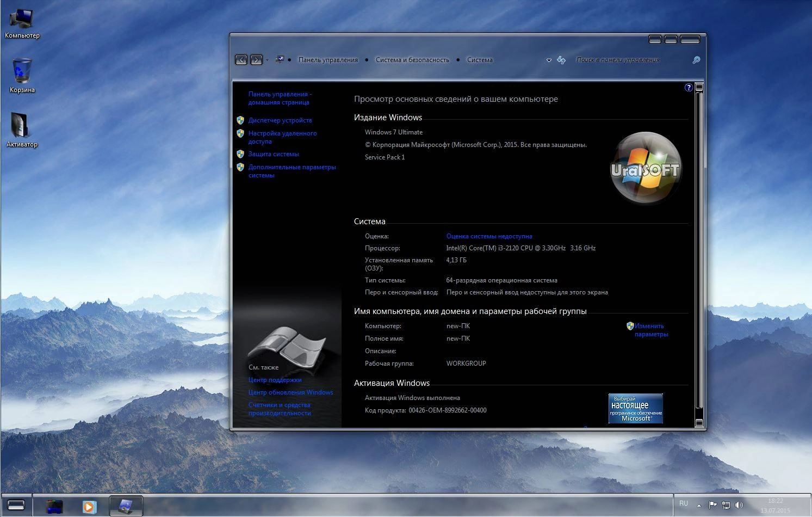Viewport: 812px width, 517px height.
Task: Focus the Поиск в панели управления field
Action: (631, 60)
